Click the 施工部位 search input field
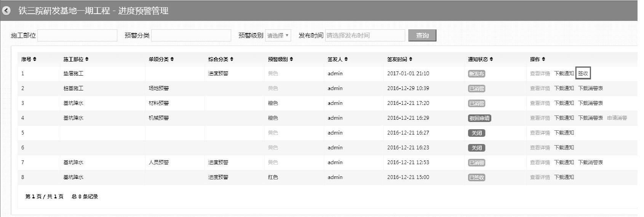Screen dimensions: 644x217 [x=77, y=35]
